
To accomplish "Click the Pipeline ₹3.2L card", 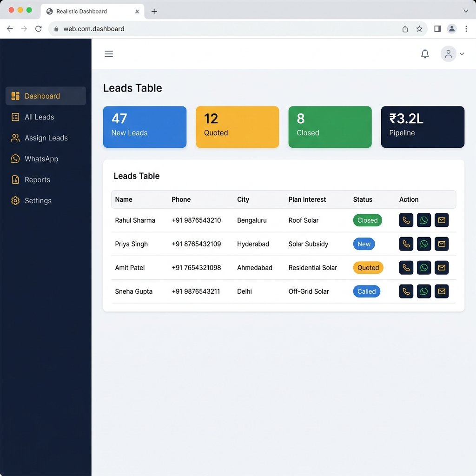I will [x=422, y=127].
